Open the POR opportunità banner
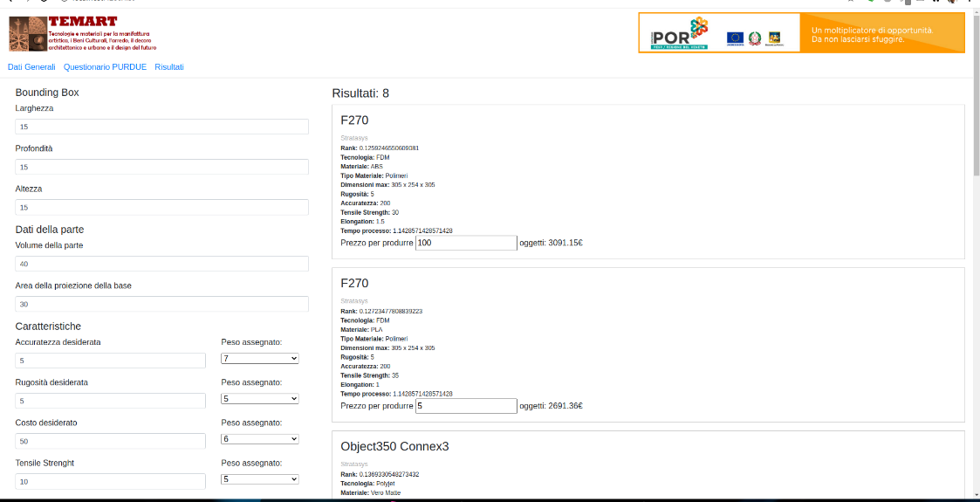Screen dimensions: 980x502 click(801, 33)
